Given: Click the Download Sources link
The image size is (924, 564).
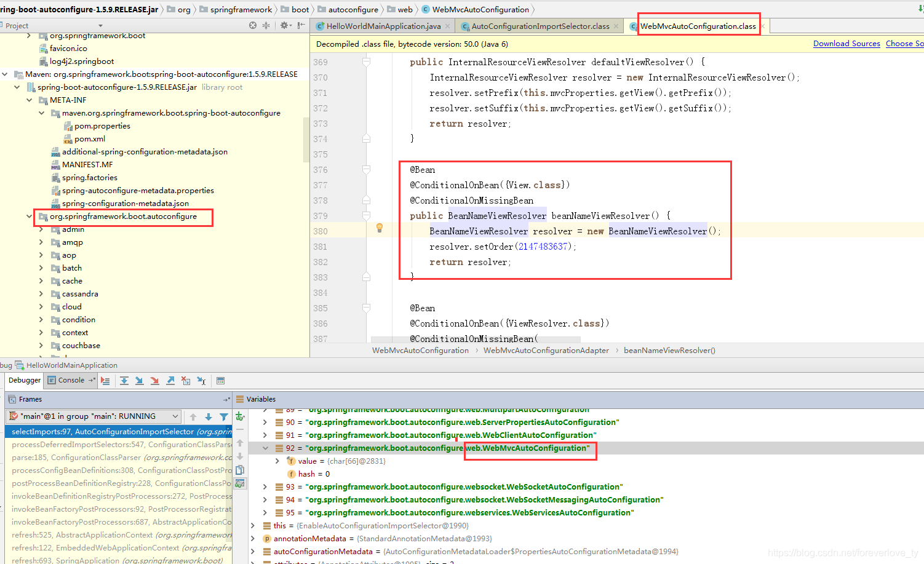Looking at the screenshot, I should pyautogui.click(x=846, y=44).
